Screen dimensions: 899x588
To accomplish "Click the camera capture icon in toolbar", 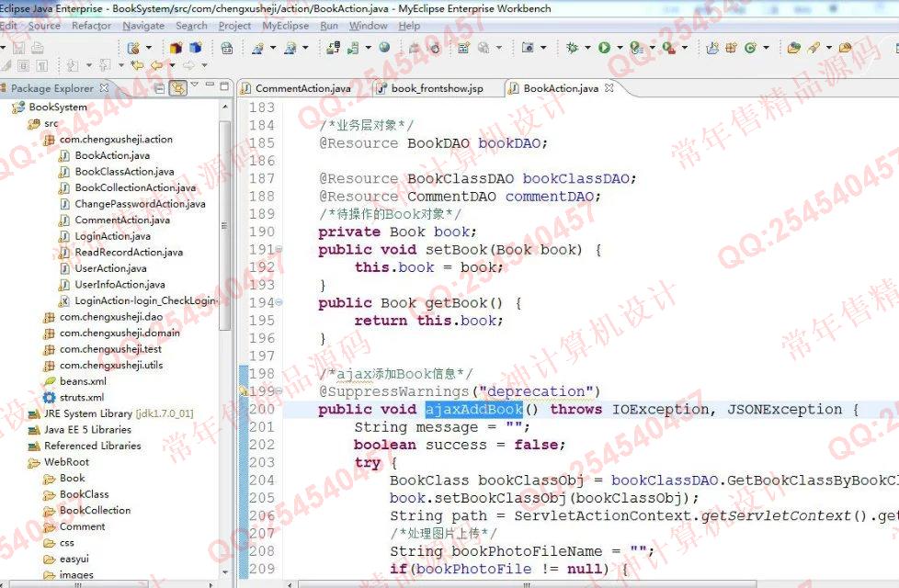I will (528, 48).
